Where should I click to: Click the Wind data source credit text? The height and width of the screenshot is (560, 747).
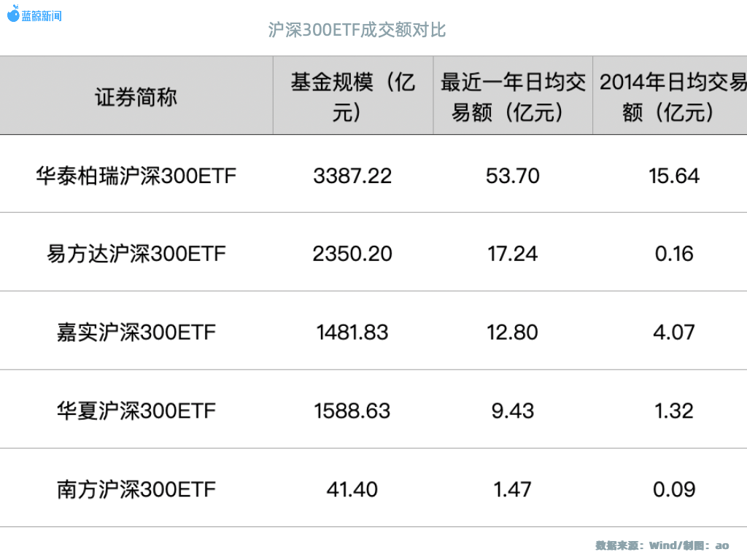coord(662,545)
